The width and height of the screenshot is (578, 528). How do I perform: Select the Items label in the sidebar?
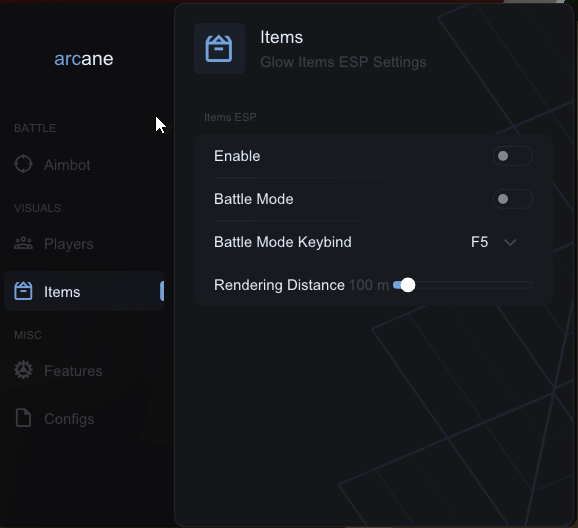click(x=62, y=292)
